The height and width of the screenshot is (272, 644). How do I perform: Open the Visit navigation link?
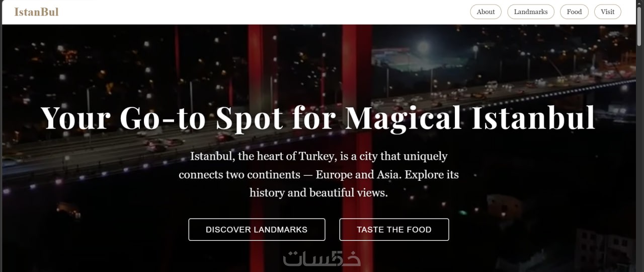pos(607,12)
